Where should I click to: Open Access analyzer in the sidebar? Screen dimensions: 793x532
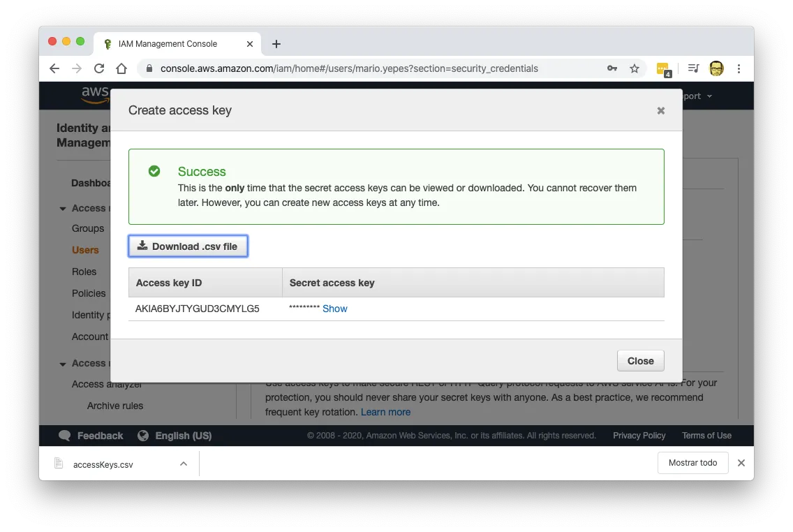point(107,384)
